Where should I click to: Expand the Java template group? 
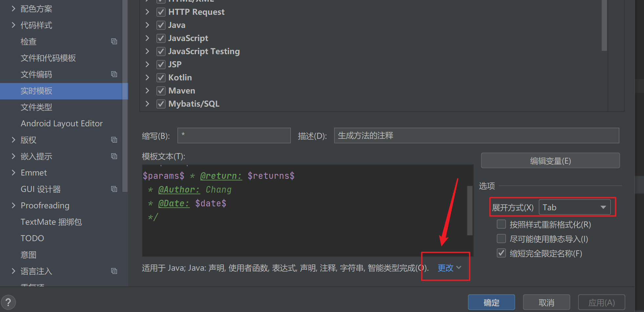147,25
